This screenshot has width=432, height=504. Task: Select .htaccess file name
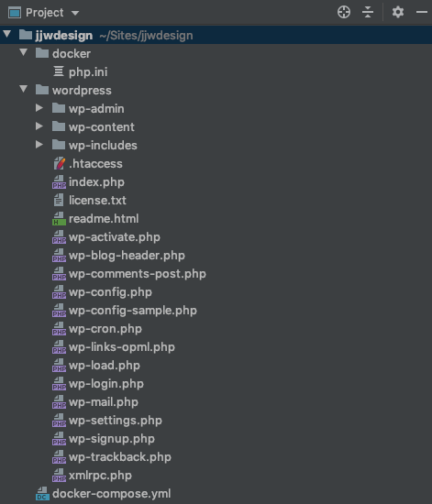click(95, 164)
